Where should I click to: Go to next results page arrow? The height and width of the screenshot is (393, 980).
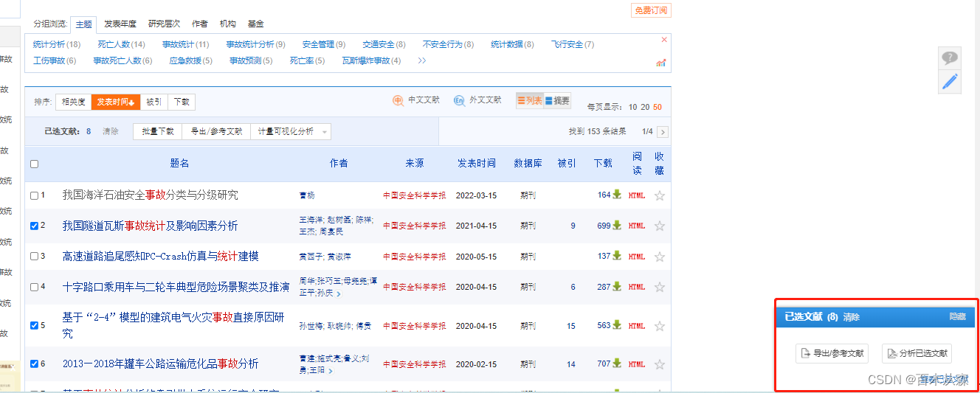click(663, 132)
